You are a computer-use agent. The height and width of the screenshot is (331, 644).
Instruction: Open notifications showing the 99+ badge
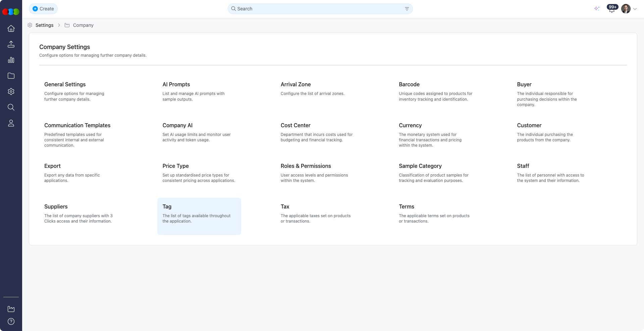611,9
